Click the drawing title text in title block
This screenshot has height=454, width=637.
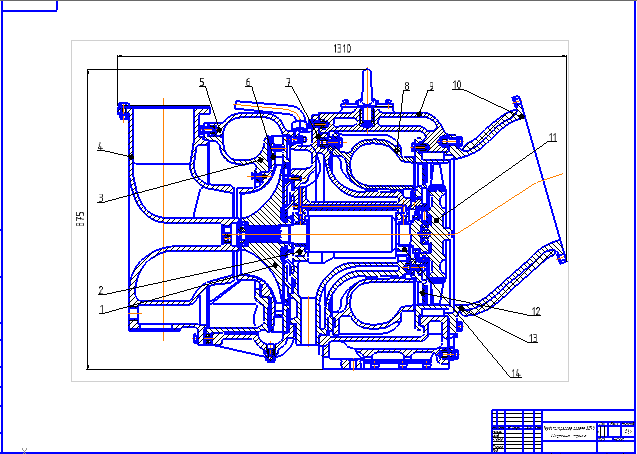pyautogui.click(x=567, y=427)
